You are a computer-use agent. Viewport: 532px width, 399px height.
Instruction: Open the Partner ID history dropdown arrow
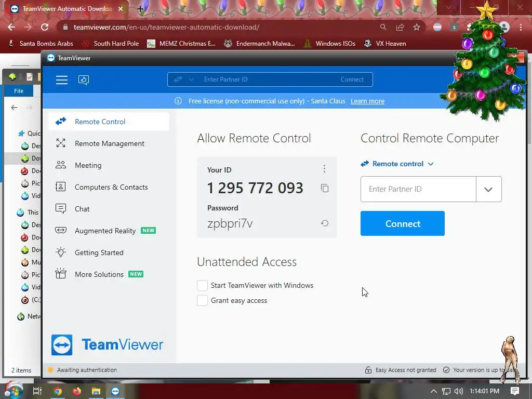click(488, 189)
